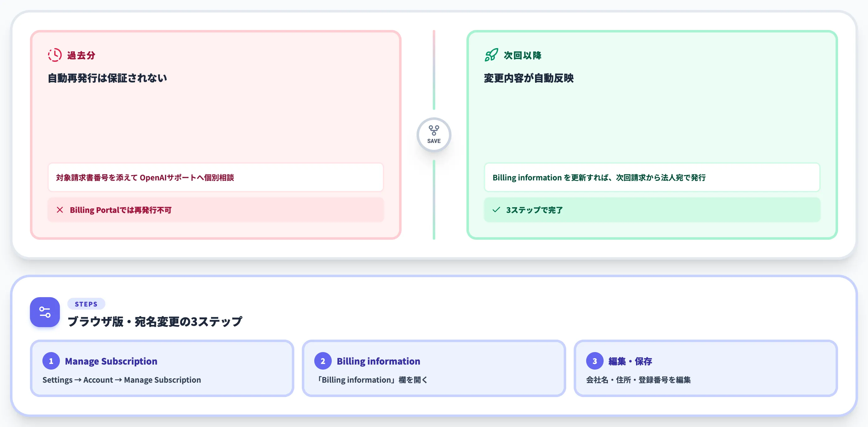Image resolution: width=868 pixels, height=427 pixels.
Task: Click the Billing information を更新すれば box
Action: pos(652,177)
